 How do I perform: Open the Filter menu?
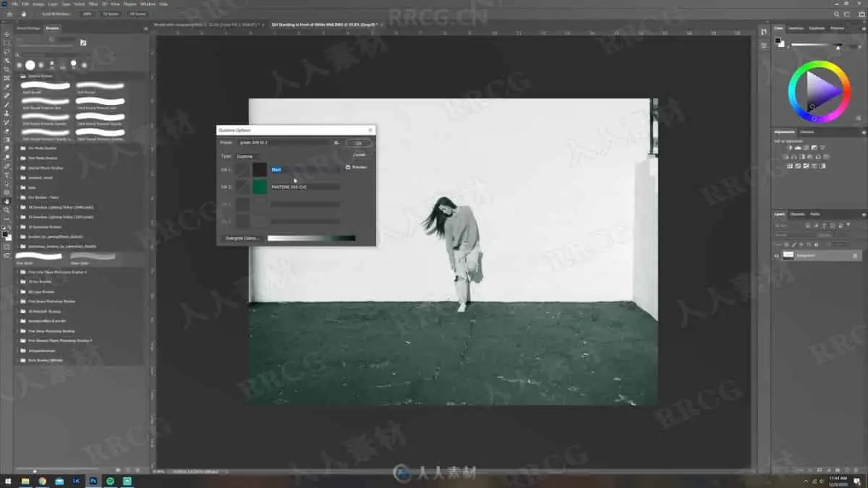click(93, 4)
